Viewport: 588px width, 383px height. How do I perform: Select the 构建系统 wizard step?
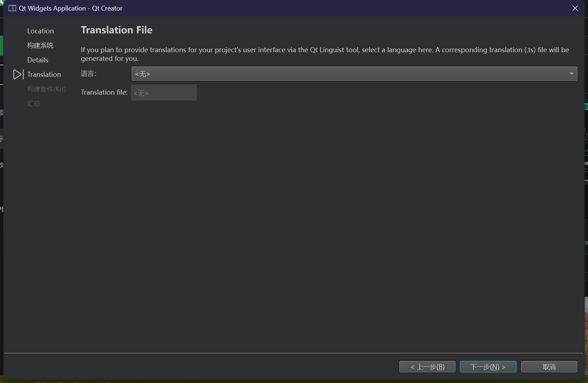40,45
